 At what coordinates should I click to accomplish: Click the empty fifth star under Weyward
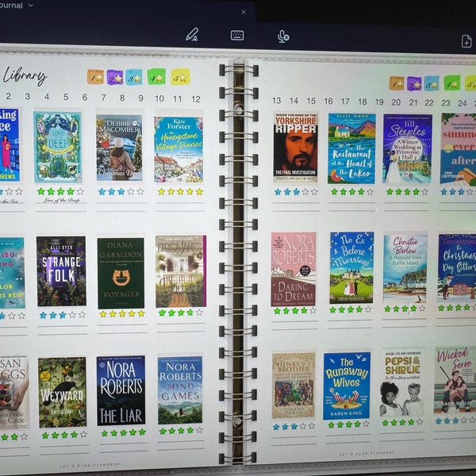(x=83, y=435)
